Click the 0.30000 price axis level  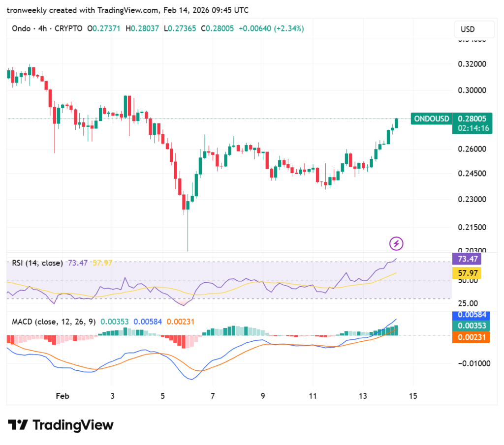tap(472, 90)
